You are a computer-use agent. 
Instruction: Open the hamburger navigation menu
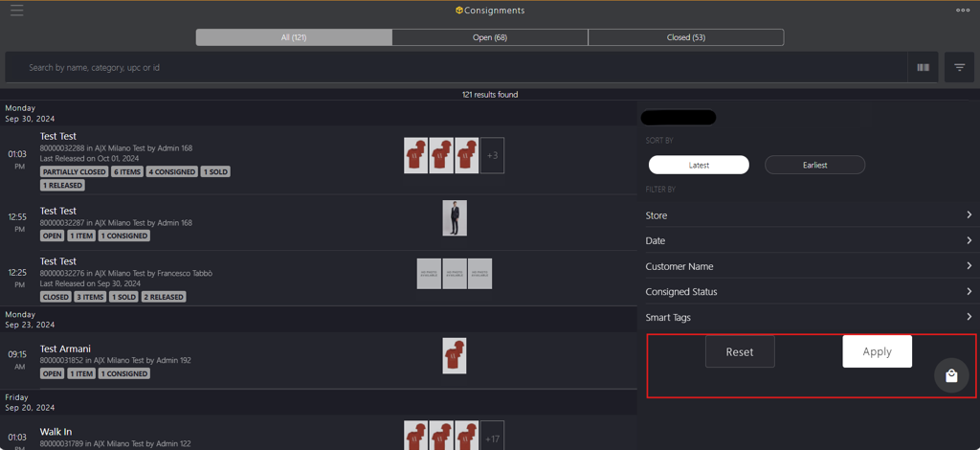17,11
